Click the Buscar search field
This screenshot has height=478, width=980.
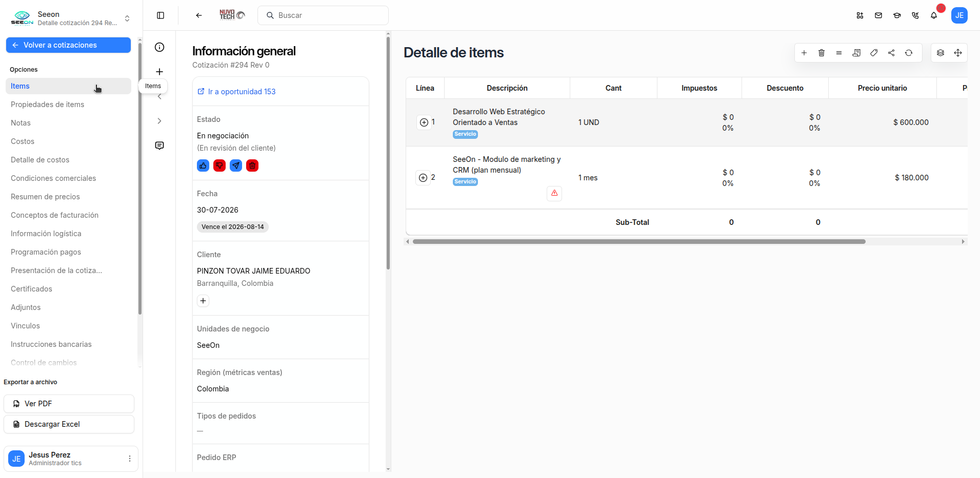323,15
